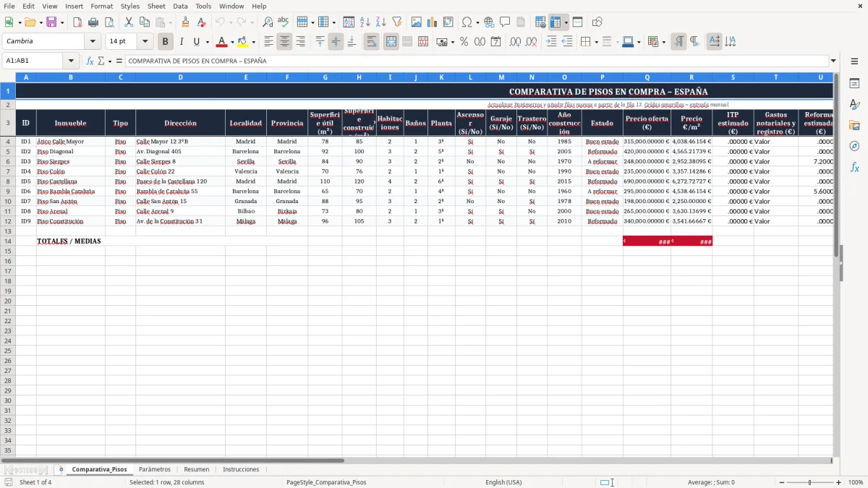
Task: Open the Name Box dropdown
Action: (71, 61)
